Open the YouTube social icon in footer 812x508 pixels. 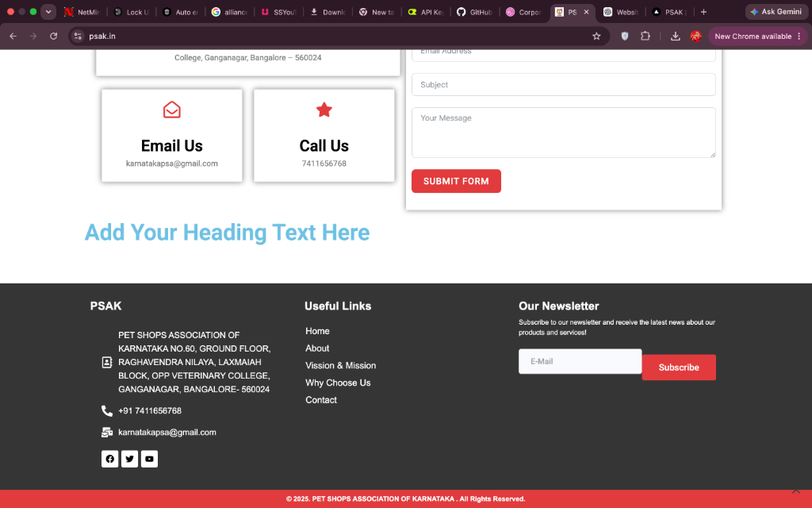click(x=149, y=459)
